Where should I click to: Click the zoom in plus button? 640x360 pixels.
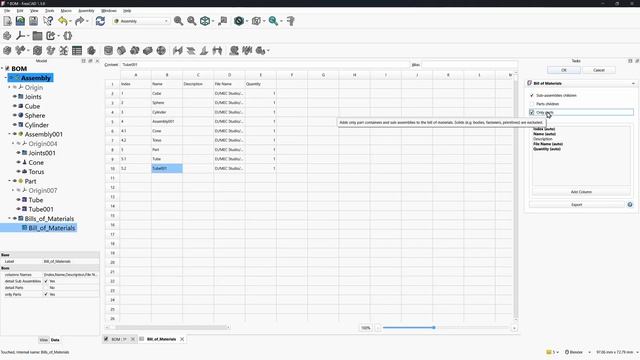(514, 328)
